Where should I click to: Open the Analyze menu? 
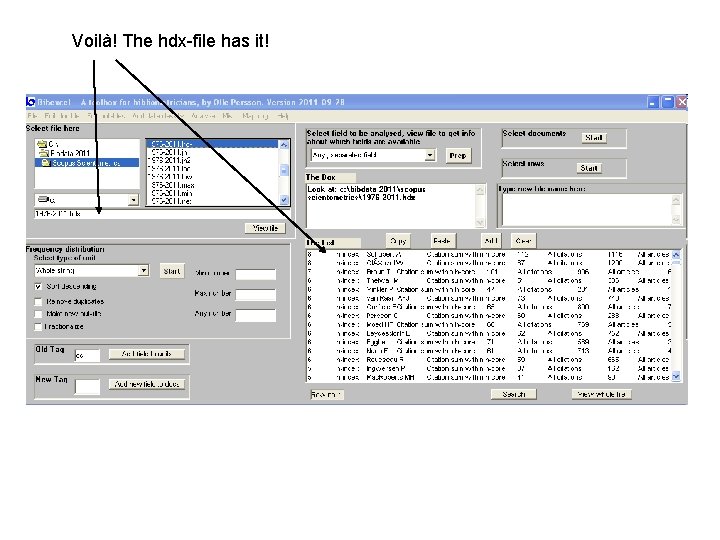(203, 116)
